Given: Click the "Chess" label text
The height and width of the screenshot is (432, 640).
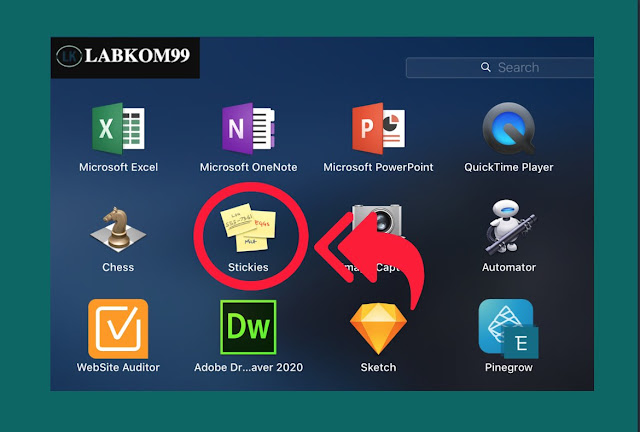Looking at the screenshot, I should (118, 267).
